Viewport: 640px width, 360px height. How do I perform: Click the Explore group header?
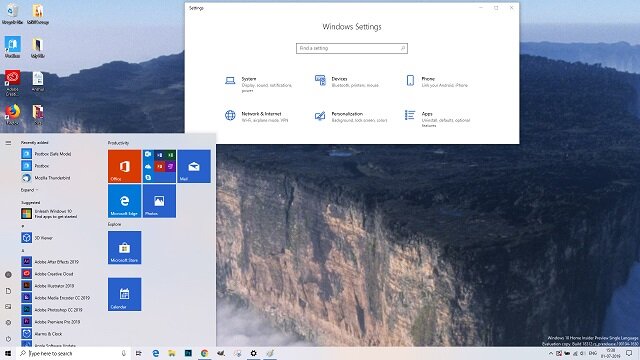[x=115, y=224]
